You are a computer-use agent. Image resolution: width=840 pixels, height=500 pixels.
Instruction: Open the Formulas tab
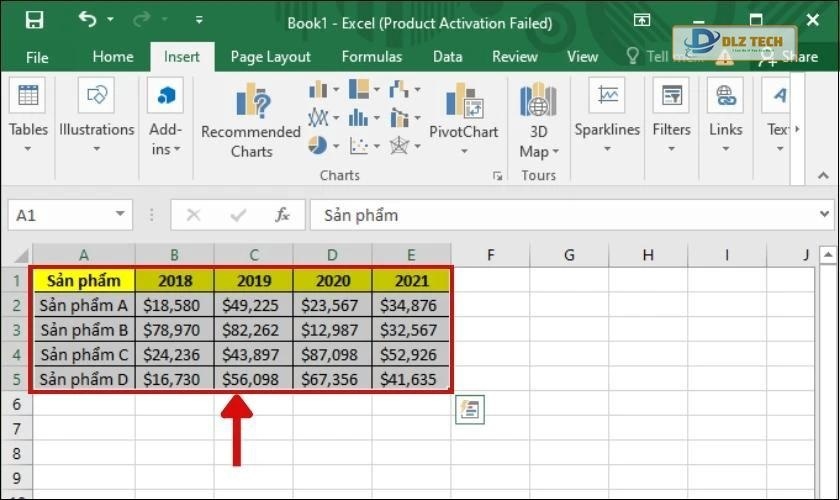(371, 57)
